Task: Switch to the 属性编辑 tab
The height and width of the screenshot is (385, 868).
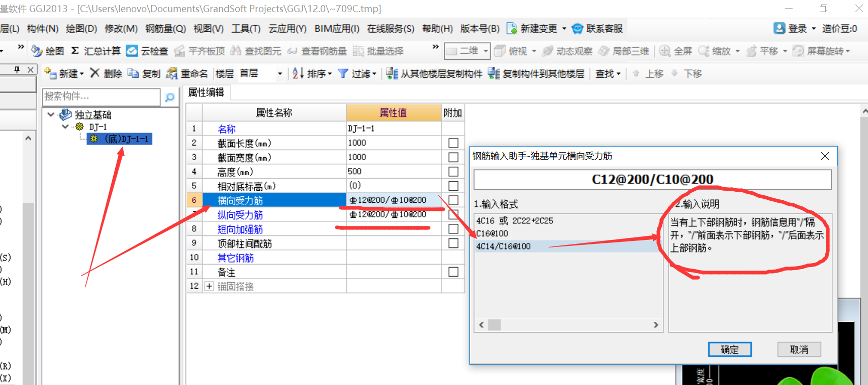Action: [x=206, y=92]
